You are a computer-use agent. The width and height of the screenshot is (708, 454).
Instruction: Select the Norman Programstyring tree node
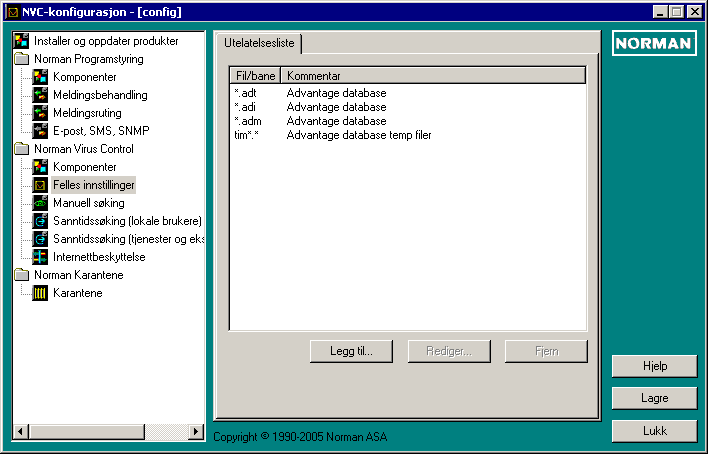(x=88, y=59)
